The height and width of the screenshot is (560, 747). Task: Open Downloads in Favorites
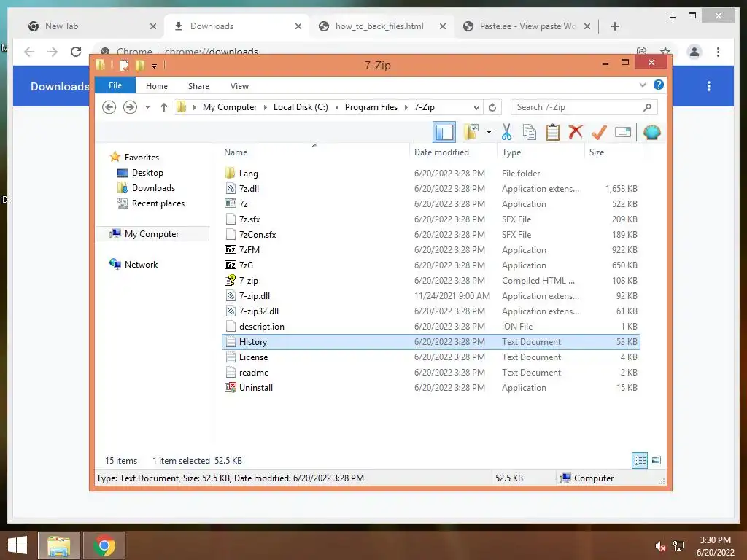pyautogui.click(x=153, y=187)
